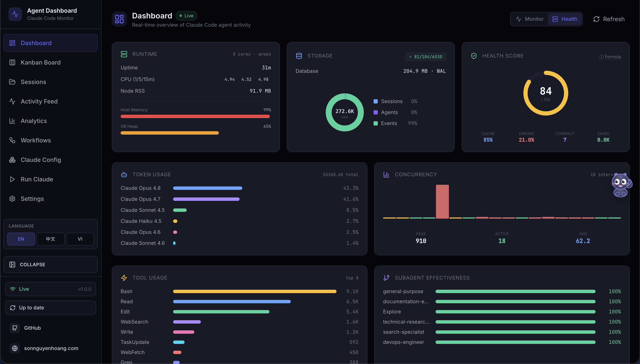Click the Host Memory red usage bar
This screenshot has width=640, height=364.
coord(195,116)
